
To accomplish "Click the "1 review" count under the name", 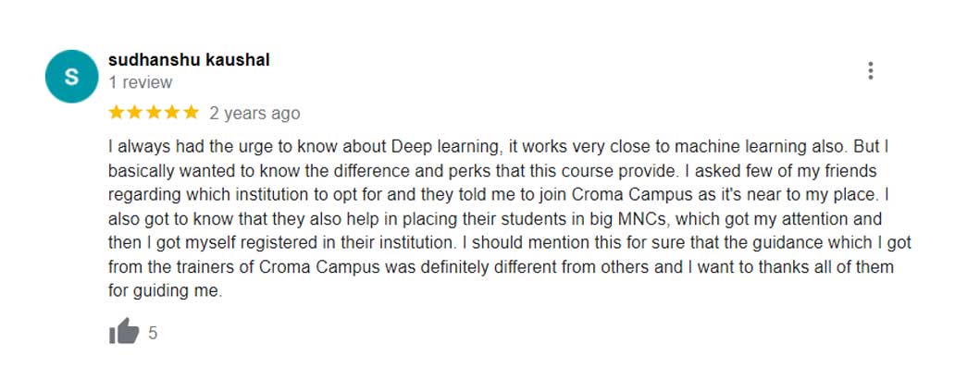I will pyautogui.click(x=140, y=82).
